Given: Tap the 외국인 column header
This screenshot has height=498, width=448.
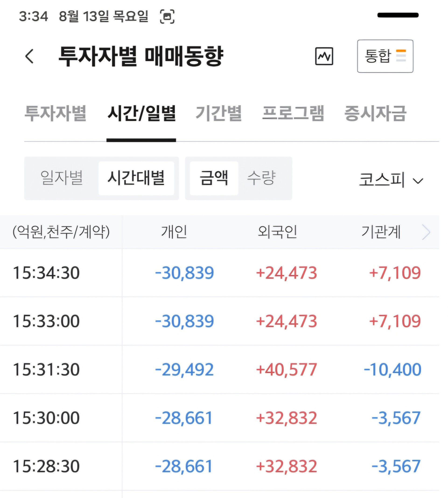Looking at the screenshot, I should tap(277, 232).
